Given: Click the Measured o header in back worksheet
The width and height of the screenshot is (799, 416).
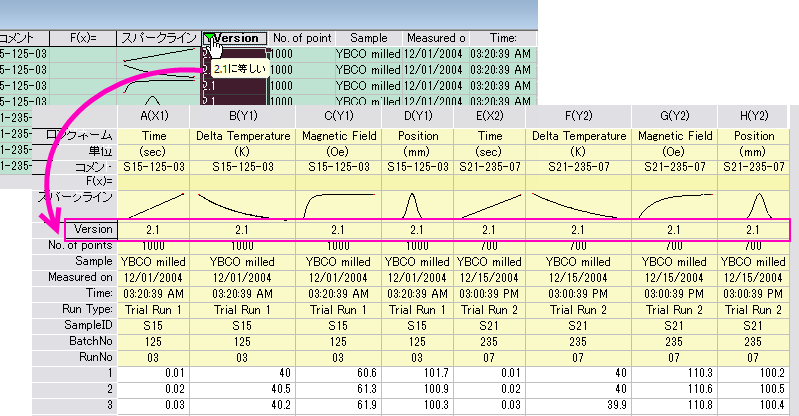Looking at the screenshot, I should [x=436, y=38].
